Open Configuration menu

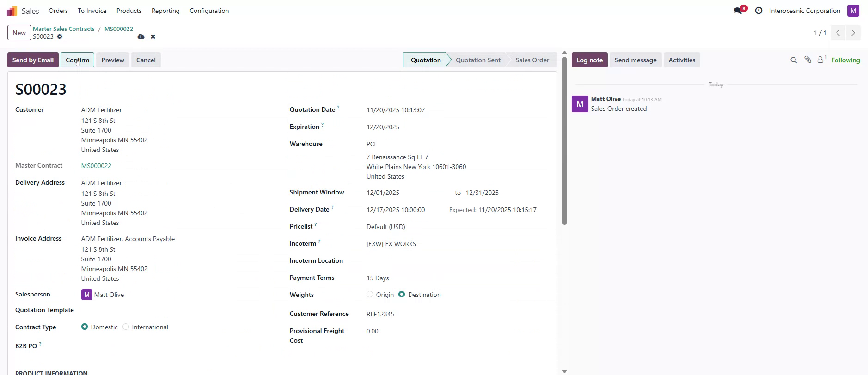tap(209, 11)
